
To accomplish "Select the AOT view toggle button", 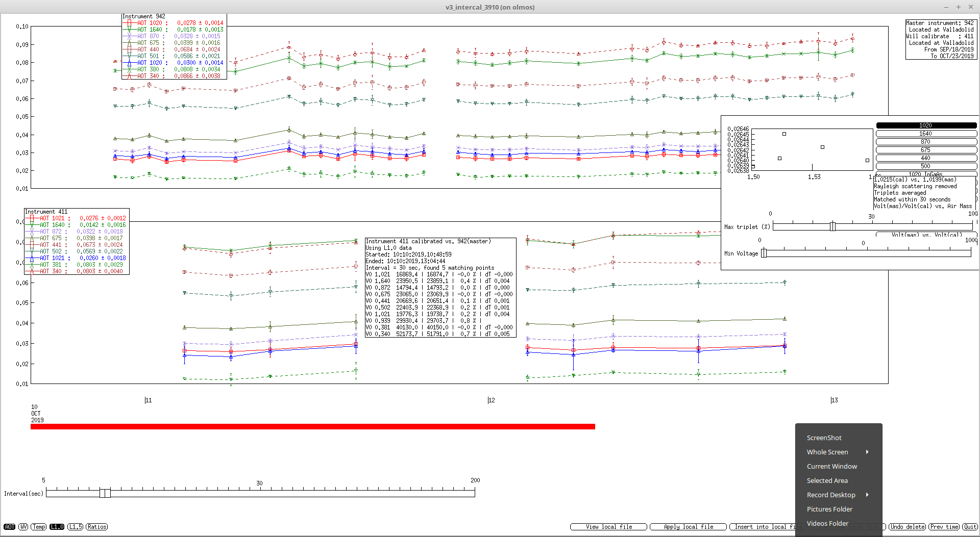I will [9, 527].
